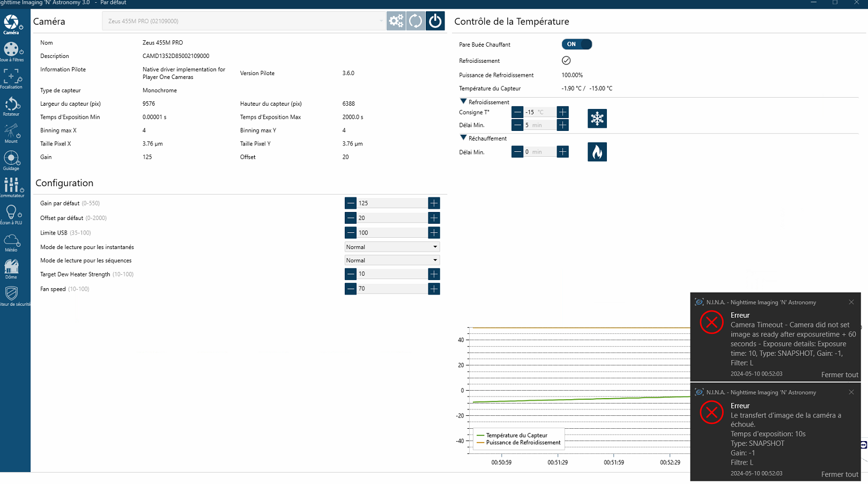Start warming with the flame icon
Viewport: 868px width, 484px height.
(597, 152)
